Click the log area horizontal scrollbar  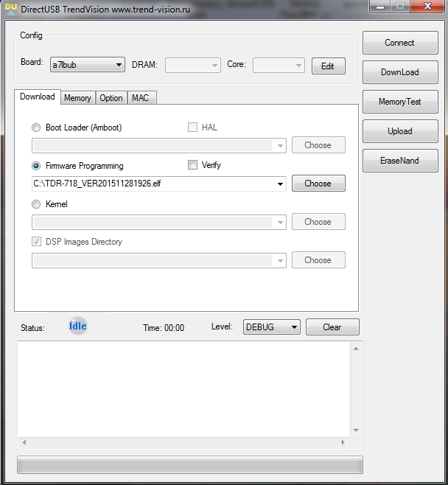tap(183, 443)
